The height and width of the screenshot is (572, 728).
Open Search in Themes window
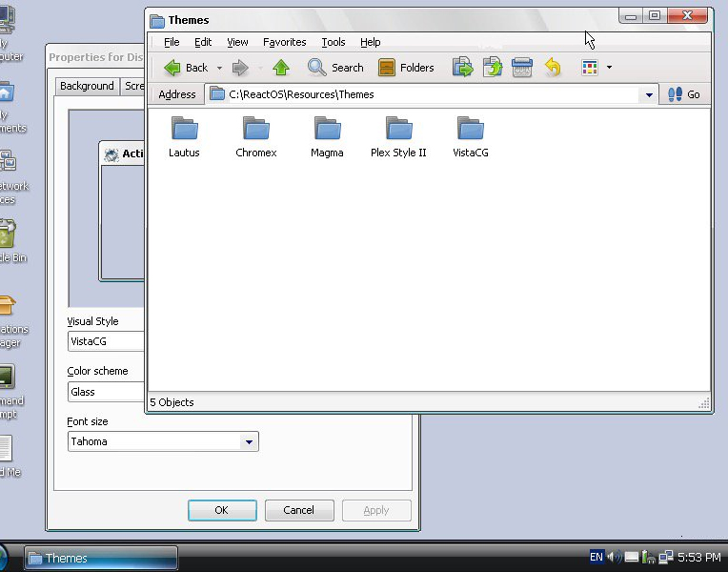click(x=335, y=68)
